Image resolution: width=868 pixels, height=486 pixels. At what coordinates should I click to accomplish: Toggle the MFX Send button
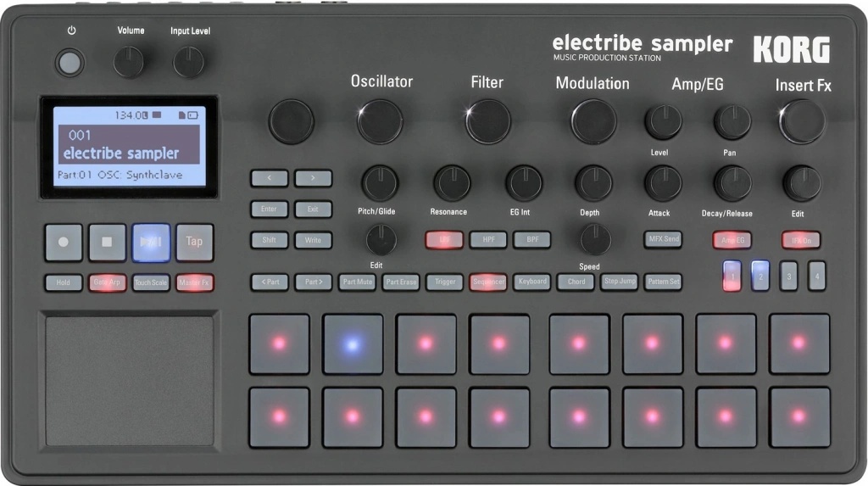tap(663, 239)
